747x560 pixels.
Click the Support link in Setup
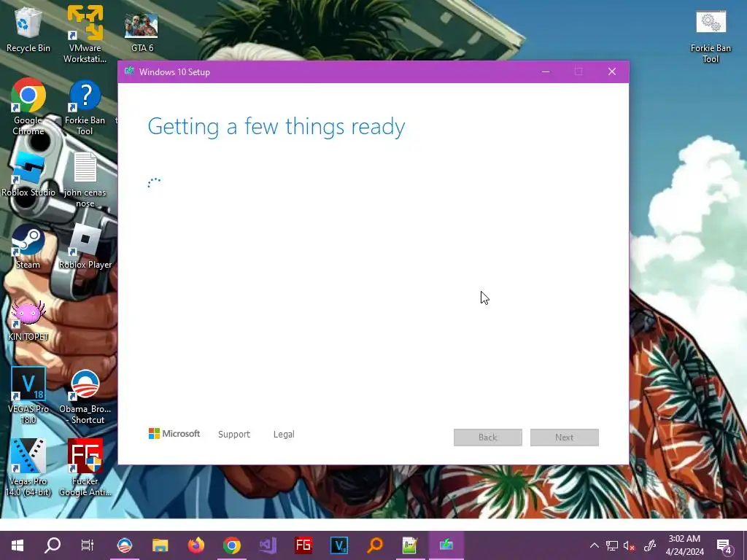(x=234, y=435)
